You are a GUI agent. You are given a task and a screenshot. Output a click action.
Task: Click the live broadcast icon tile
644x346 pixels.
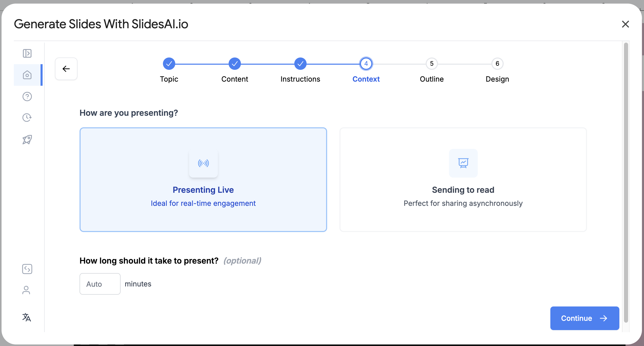point(203,163)
